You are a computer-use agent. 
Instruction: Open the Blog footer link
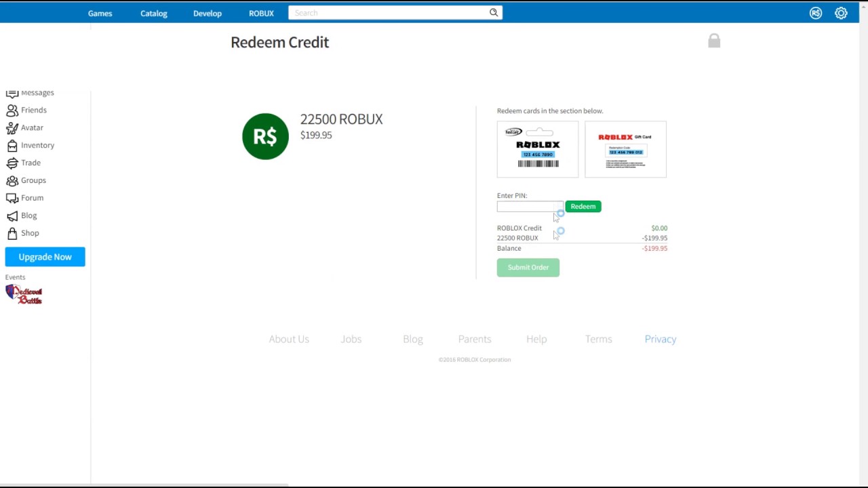[412, 339]
